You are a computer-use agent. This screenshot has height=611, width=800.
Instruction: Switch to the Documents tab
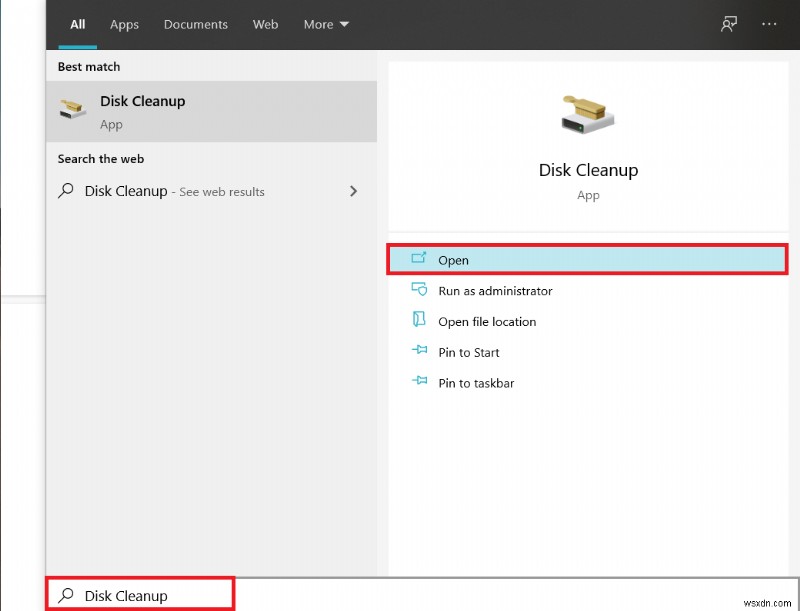[195, 24]
